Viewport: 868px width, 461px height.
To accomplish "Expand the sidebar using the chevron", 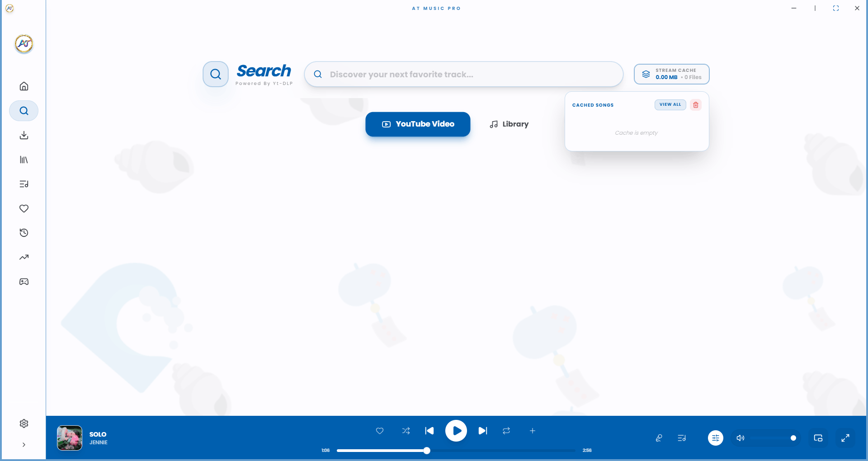I will click(x=24, y=445).
